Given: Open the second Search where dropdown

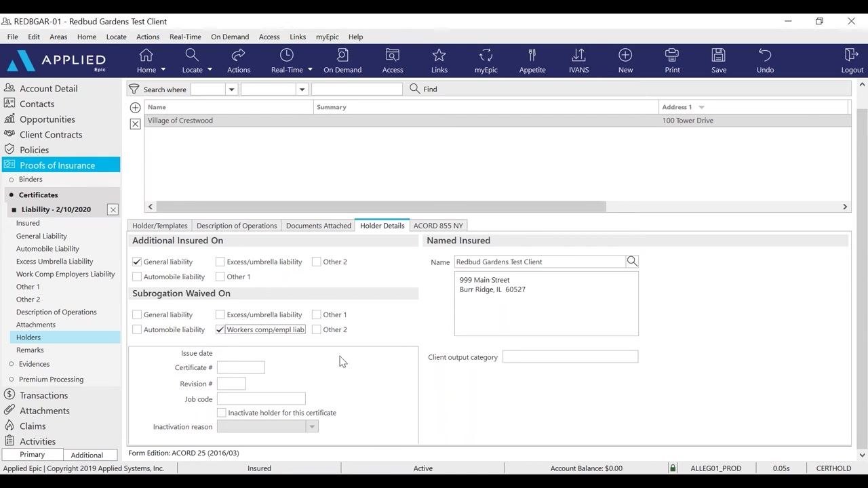Looking at the screenshot, I should [x=302, y=89].
